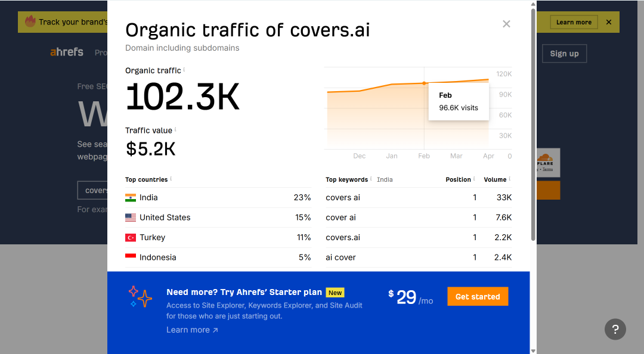Click the flame icon in the banner
The width and height of the screenshot is (644, 354).
coord(30,21)
